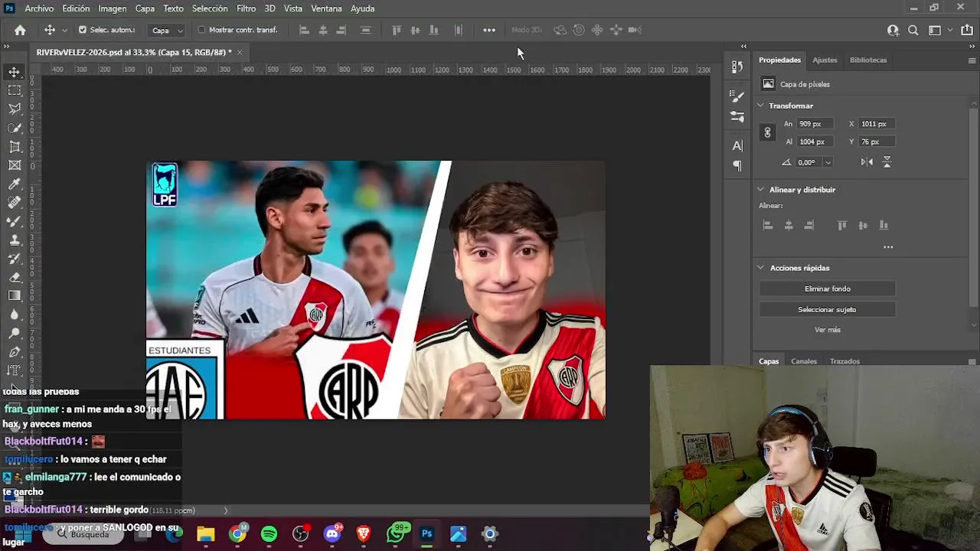Click the width (An) input field
Image resolution: width=980 pixels, height=551 pixels.
pos(815,124)
